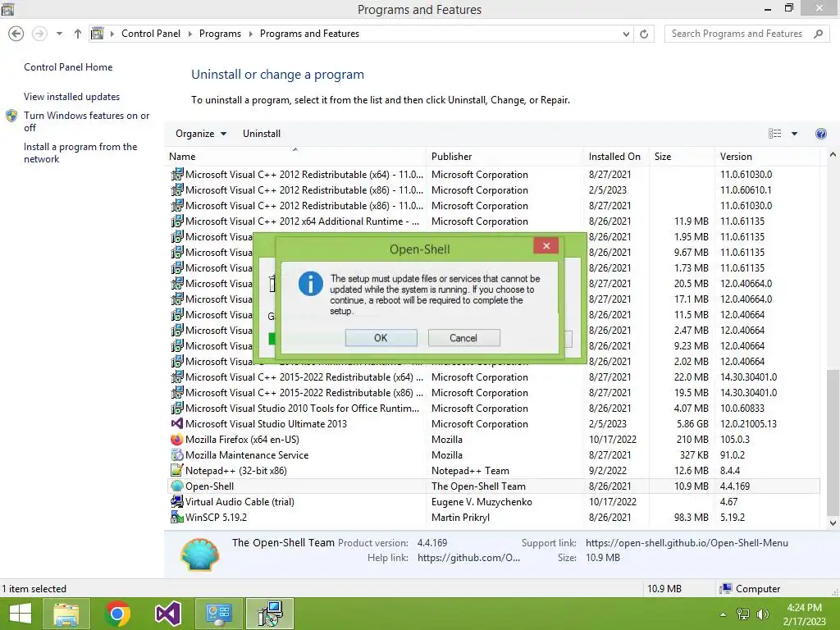Viewport: 840px width, 630px height.
Task: Switch to Control Panel taskbar item
Action: click(x=218, y=614)
